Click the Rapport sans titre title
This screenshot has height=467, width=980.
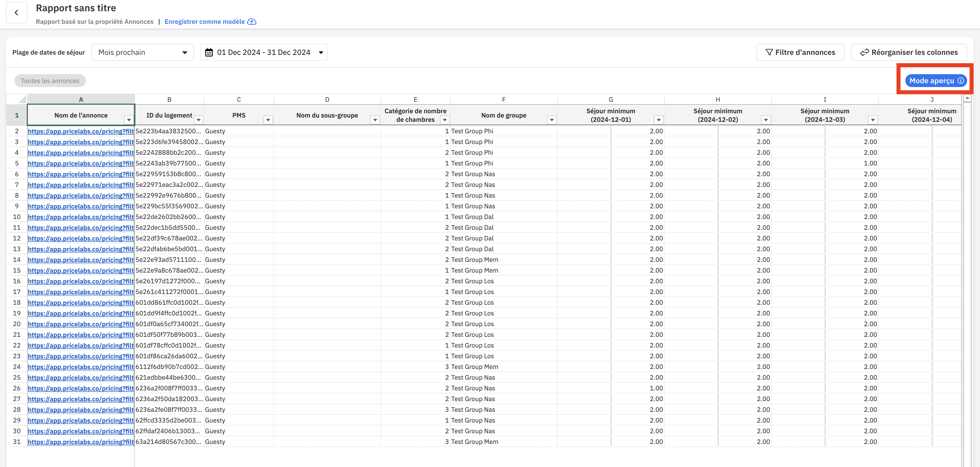coord(76,8)
